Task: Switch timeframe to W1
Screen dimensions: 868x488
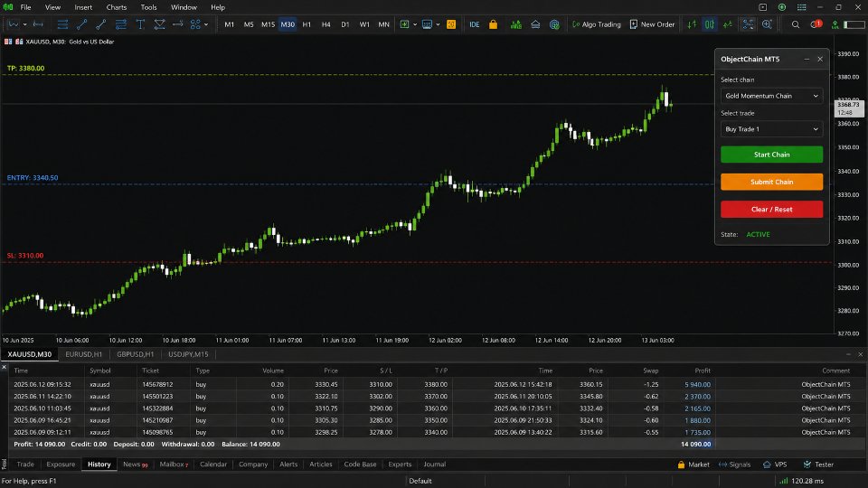Action: point(364,24)
